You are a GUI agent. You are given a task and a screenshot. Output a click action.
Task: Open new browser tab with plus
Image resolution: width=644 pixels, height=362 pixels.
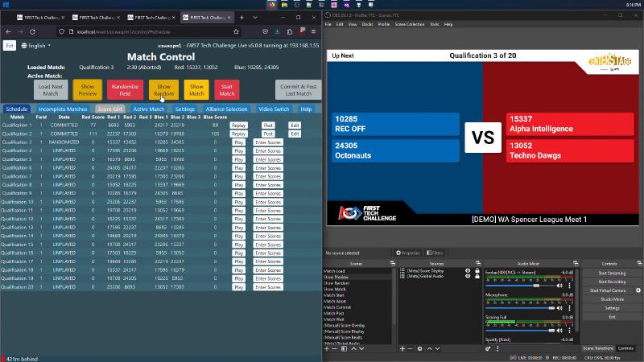(x=242, y=17)
